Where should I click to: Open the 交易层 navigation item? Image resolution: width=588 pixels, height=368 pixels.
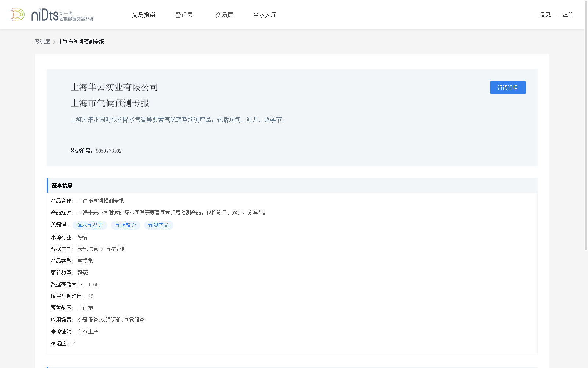(225, 15)
